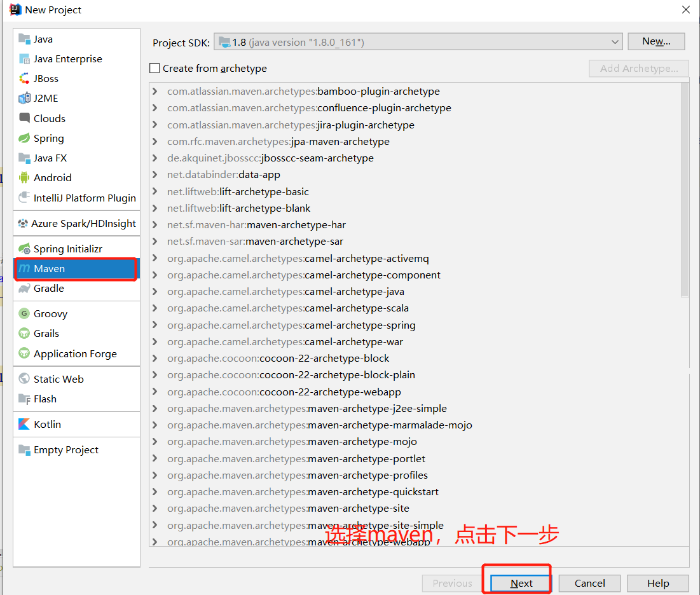Click the IntelliJ Platform Plugin icon
Image resolution: width=700 pixels, height=595 pixels.
click(x=24, y=197)
